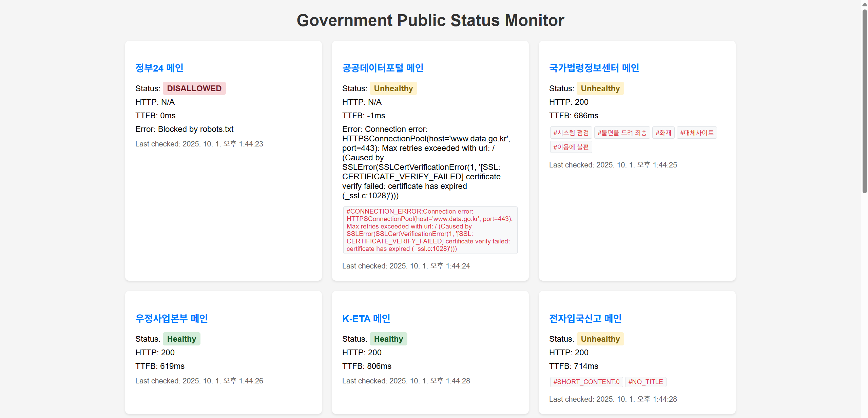The image size is (868, 418).
Task: Click the 'TTFB: -1ms' value
Action: pos(364,116)
